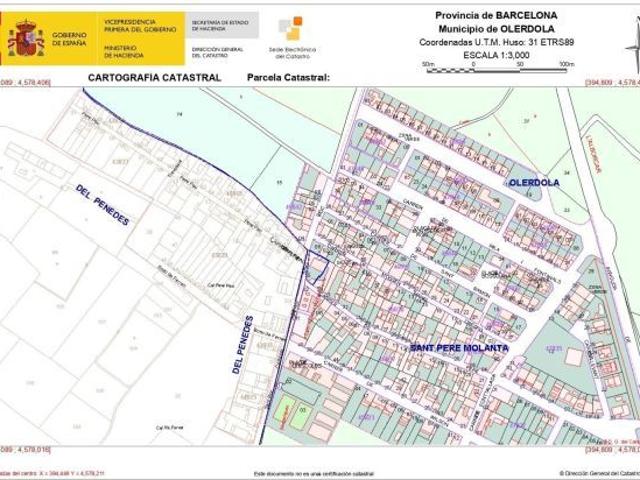The image size is (640, 480).
Task: Click the ESCALA 1:3,000 text
Action: pyautogui.click(x=496, y=56)
